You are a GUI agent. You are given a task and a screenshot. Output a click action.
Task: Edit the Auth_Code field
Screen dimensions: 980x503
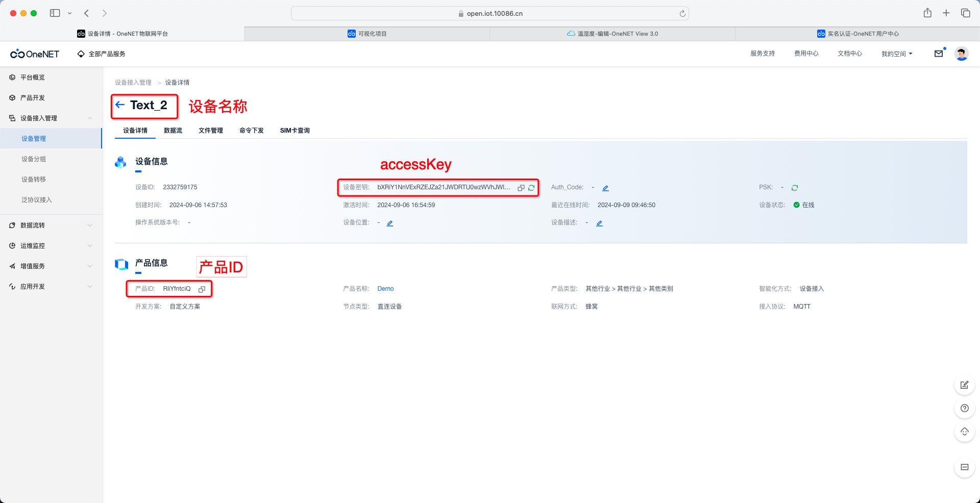click(605, 188)
